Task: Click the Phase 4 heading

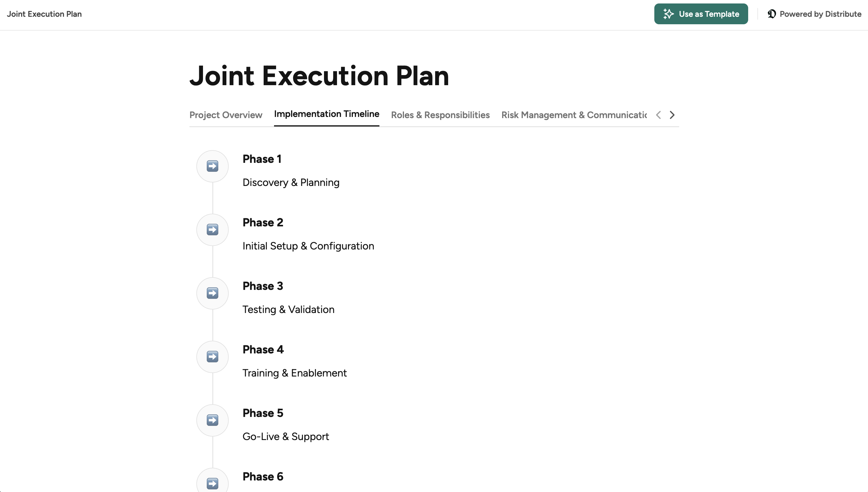Action: (x=263, y=349)
